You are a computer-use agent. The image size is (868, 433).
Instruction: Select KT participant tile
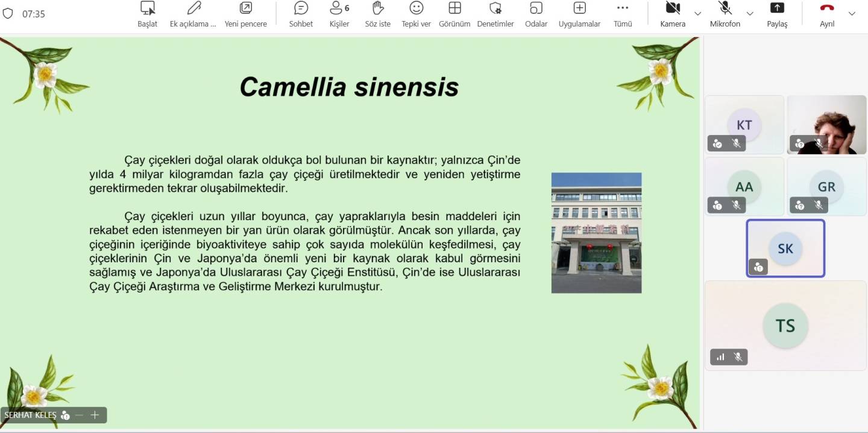click(x=744, y=125)
